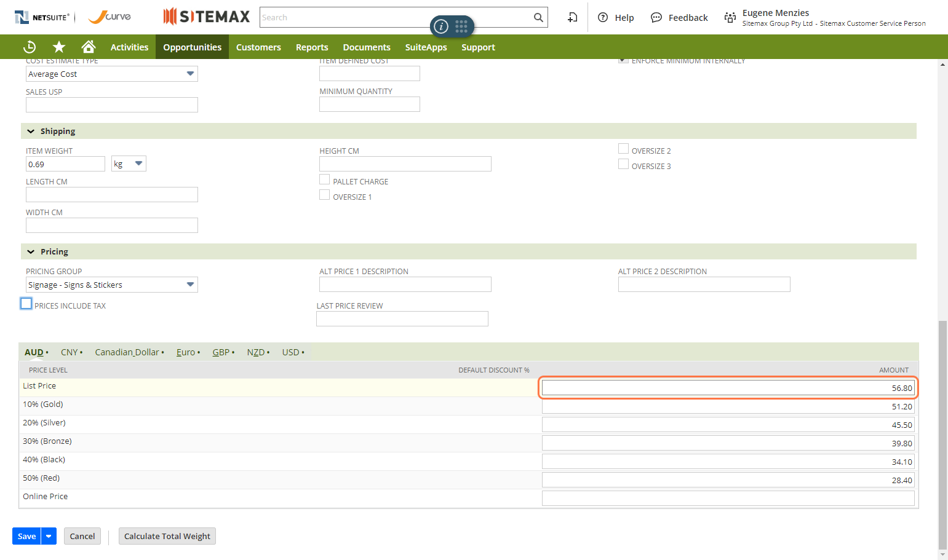Image resolution: width=948 pixels, height=560 pixels.
Task: Open the Create New icon
Action: tap(572, 17)
